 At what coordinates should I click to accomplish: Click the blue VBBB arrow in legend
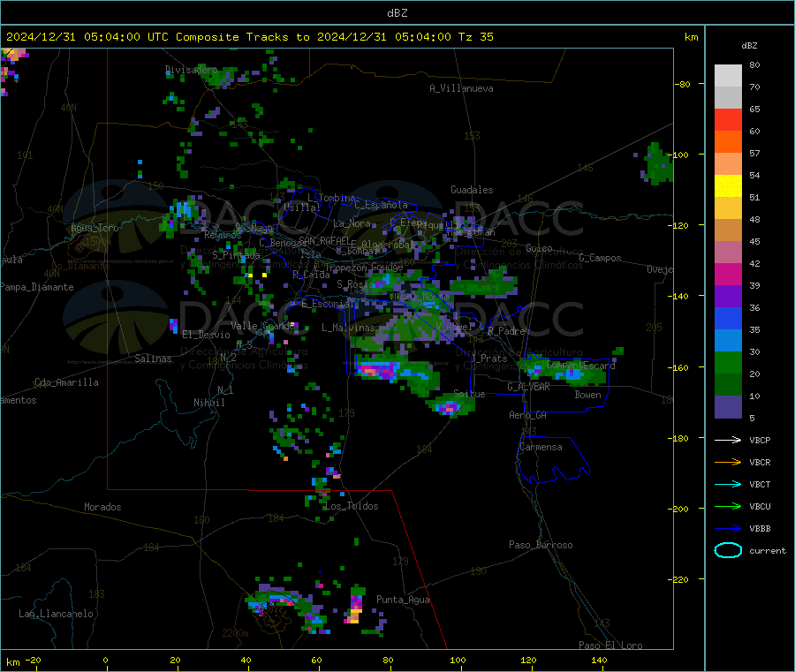728,528
